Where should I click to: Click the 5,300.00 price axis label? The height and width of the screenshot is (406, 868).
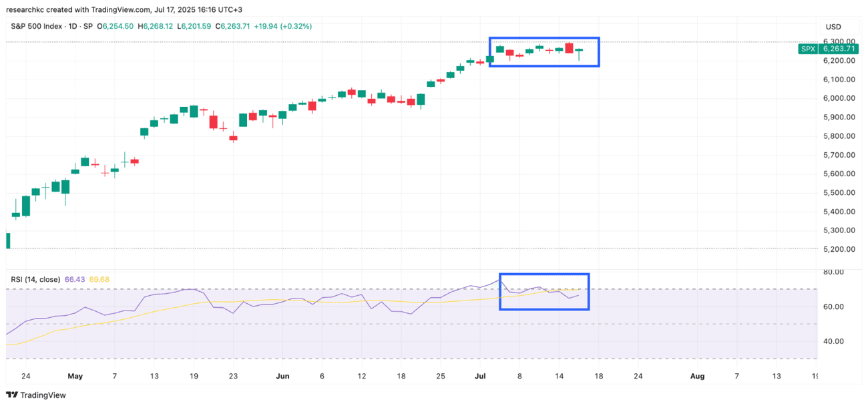[838, 230]
